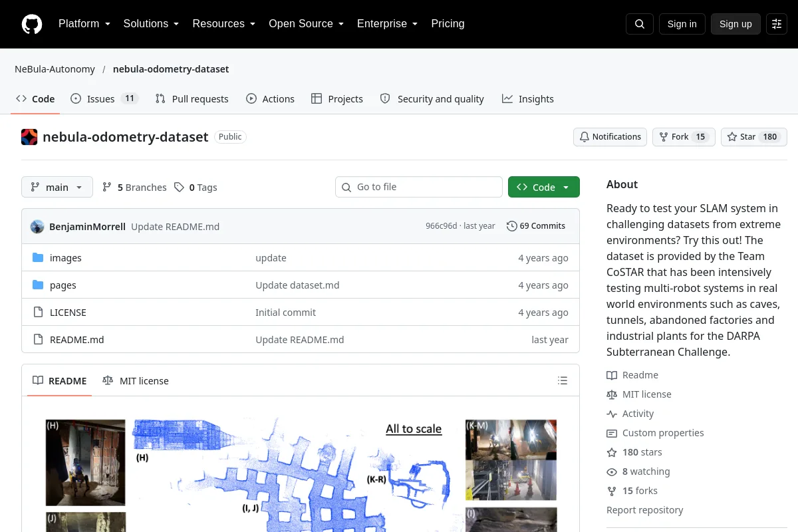This screenshot has height=532, width=798.
Task: Open the green Code dropdown button
Action: pos(544,188)
